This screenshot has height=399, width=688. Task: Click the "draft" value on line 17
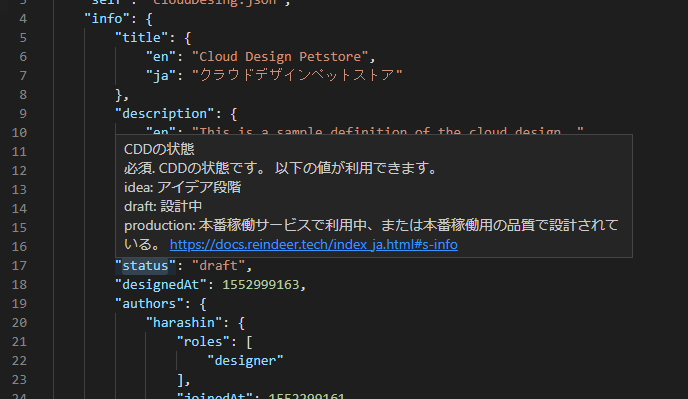pyautogui.click(x=219, y=266)
